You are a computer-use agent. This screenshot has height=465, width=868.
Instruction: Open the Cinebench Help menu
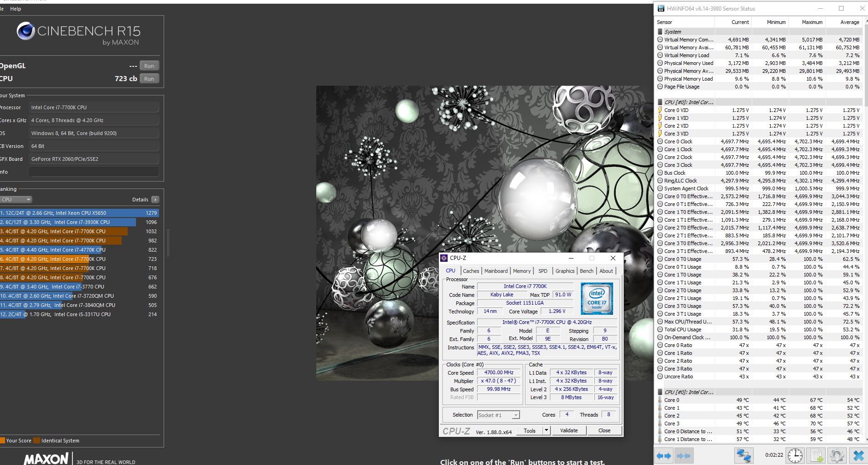tap(16, 9)
